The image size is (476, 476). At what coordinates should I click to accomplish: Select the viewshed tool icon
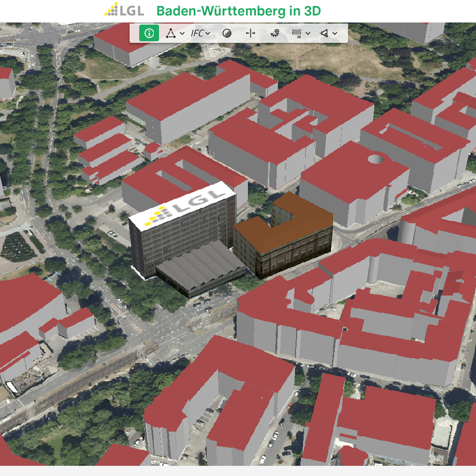point(324,33)
